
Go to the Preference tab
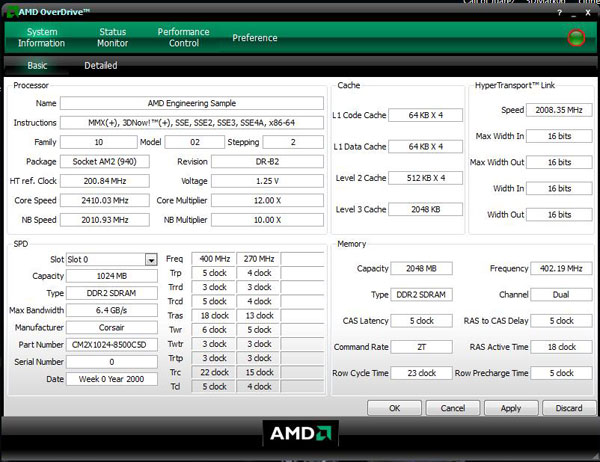255,38
